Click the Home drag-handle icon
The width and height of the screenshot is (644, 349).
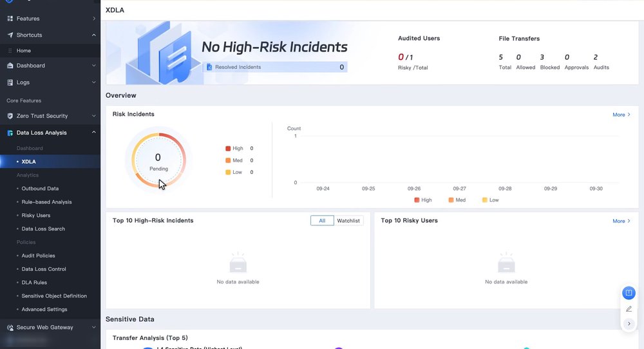[10, 50]
